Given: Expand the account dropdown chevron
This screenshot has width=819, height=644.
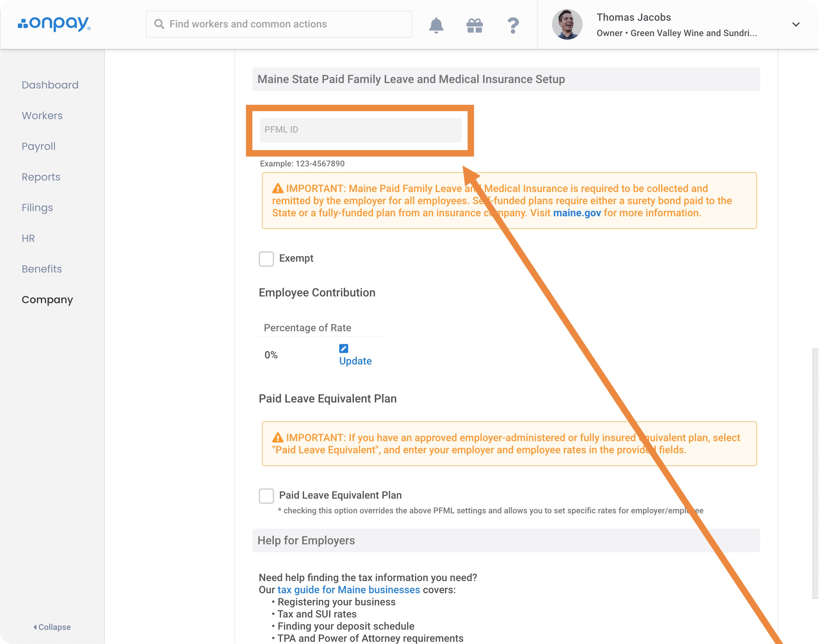Looking at the screenshot, I should pyautogui.click(x=796, y=25).
